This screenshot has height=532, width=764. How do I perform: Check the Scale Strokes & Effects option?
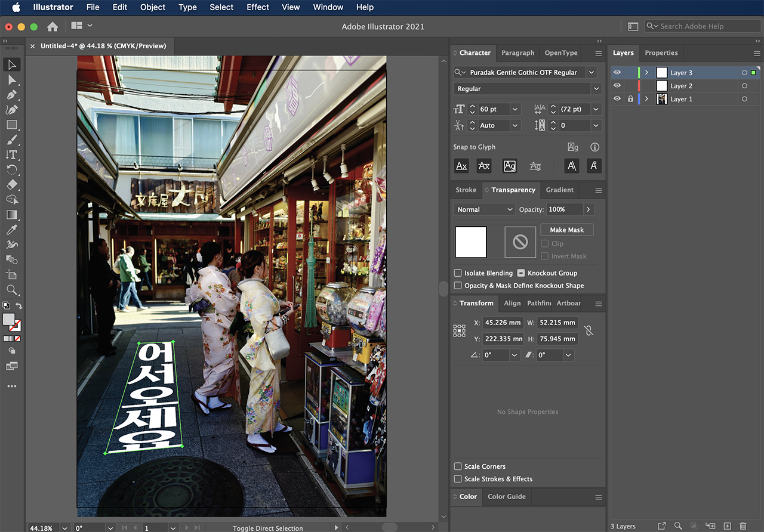pos(458,479)
